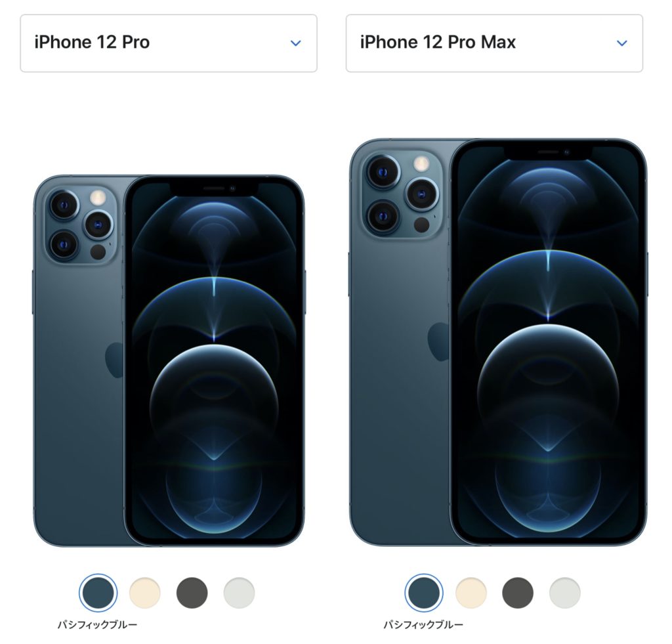This screenshot has width=672, height=644.
Task: Click the iPhone 12 Pro Max front screen image
Action: pyautogui.click(x=549, y=342)
